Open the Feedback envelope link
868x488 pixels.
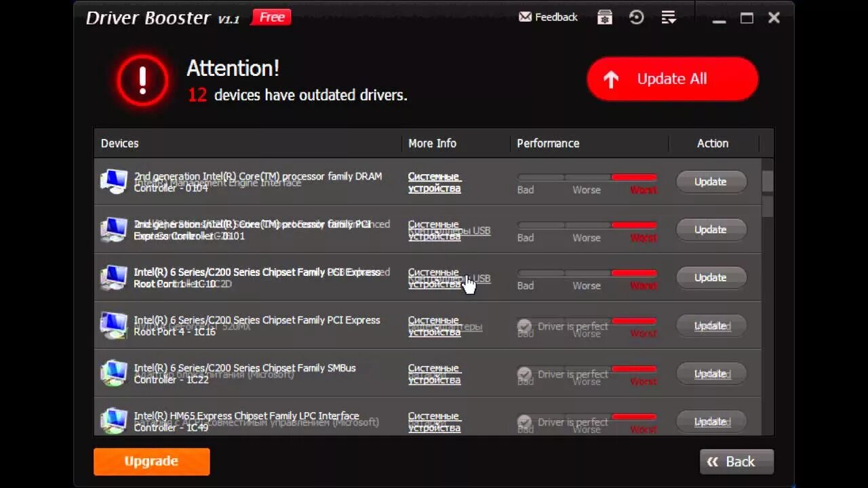tap(548, 17)
